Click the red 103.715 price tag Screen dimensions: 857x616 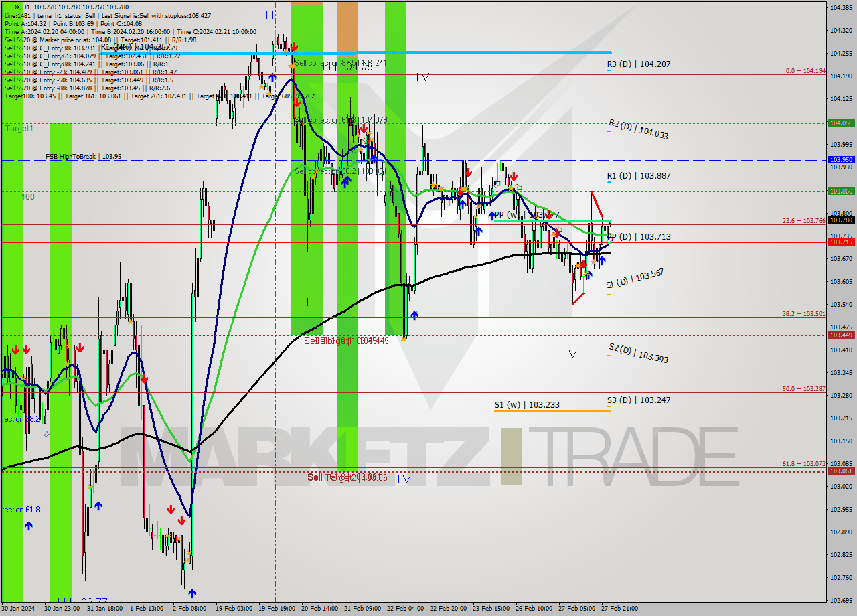click(841, 242)
